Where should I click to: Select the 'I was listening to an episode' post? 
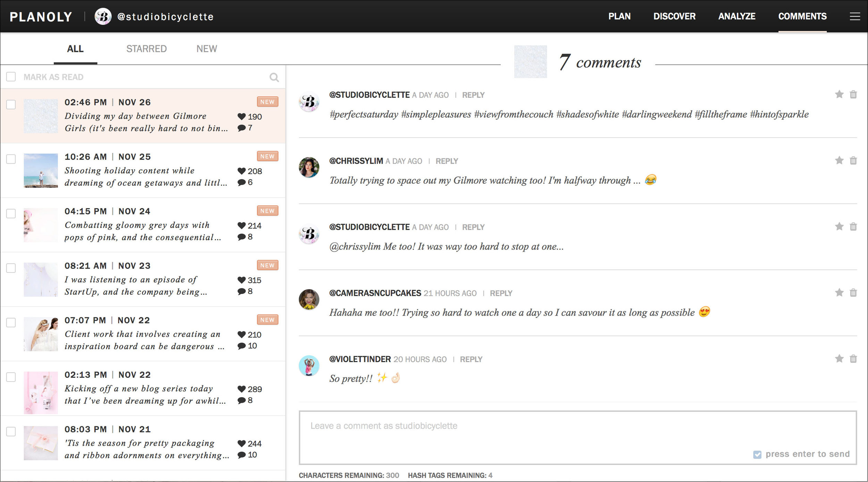tap(143, 279)
